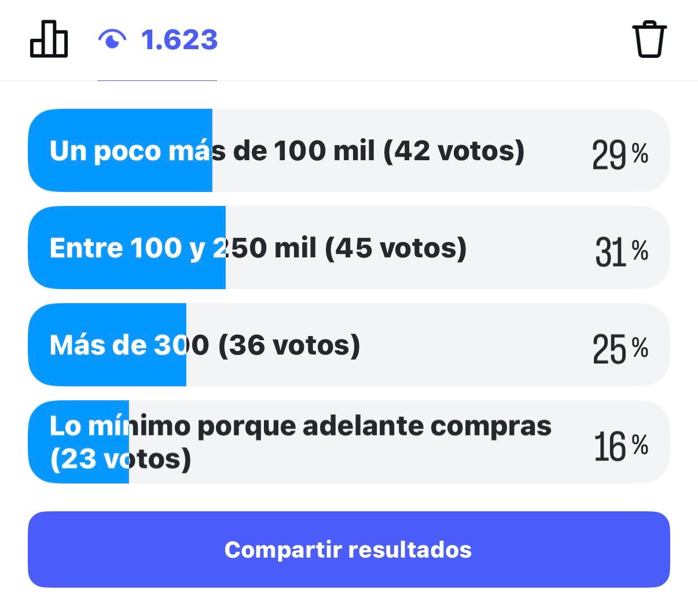This screenshot has width=698, height=616.
Task: Click the "(36 votos)" vote count text
Action: pos(289,345)
